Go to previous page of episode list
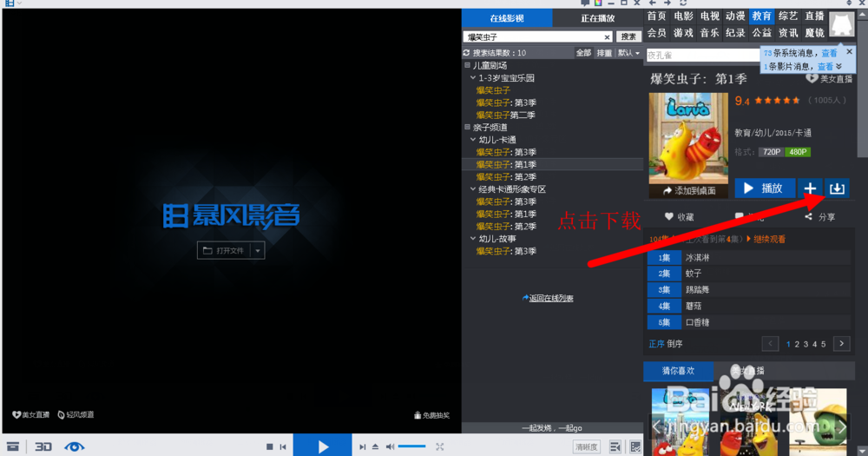The height and width of the screenshot is (456, 868). pyautogui.click(x=770, y=344)
